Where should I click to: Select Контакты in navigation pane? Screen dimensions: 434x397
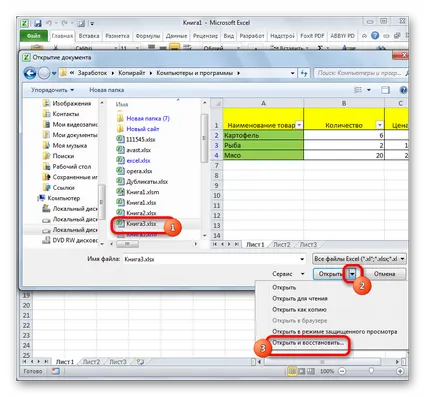pyautogui.click(x=61, y=114)
